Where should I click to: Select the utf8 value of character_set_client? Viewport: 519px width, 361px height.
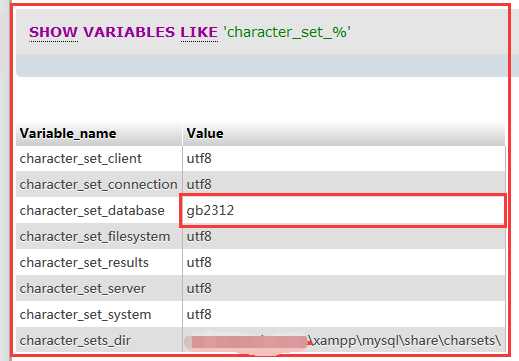tap(199, 158)
